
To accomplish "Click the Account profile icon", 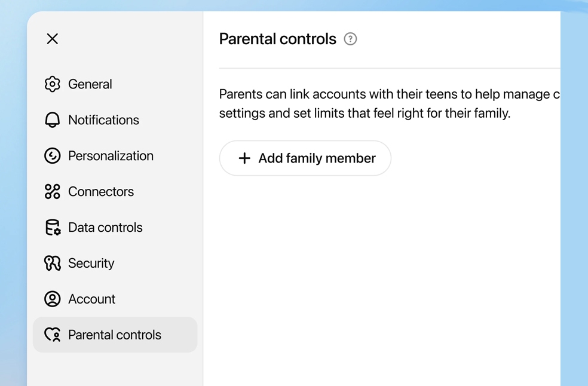I will coord(52,299).
